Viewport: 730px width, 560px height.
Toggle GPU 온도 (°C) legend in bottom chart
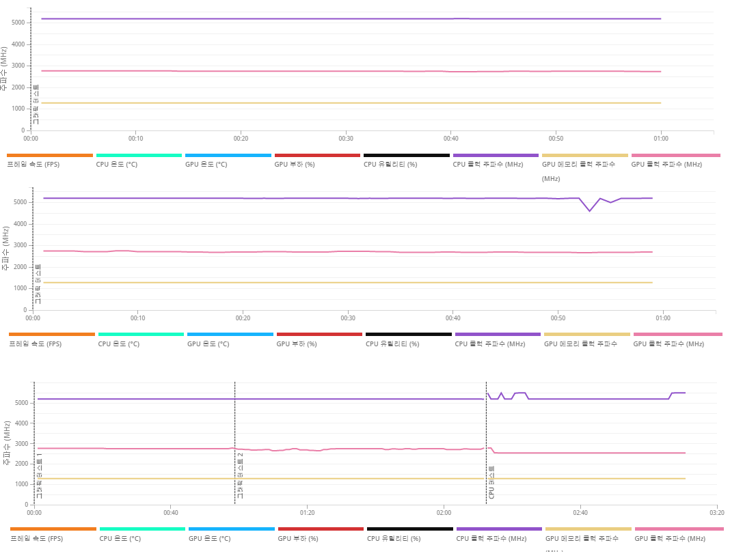click(x=209, y=539)
